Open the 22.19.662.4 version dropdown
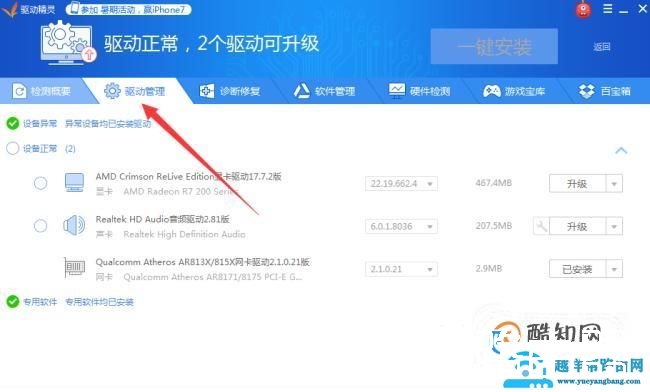Viewport: 650px width, 392px height. (401, 184)
